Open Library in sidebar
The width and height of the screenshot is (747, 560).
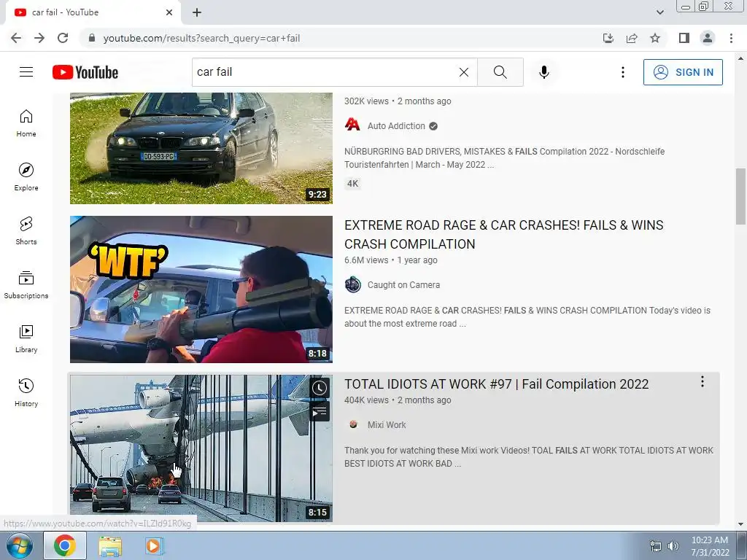[x=26, y=338]
